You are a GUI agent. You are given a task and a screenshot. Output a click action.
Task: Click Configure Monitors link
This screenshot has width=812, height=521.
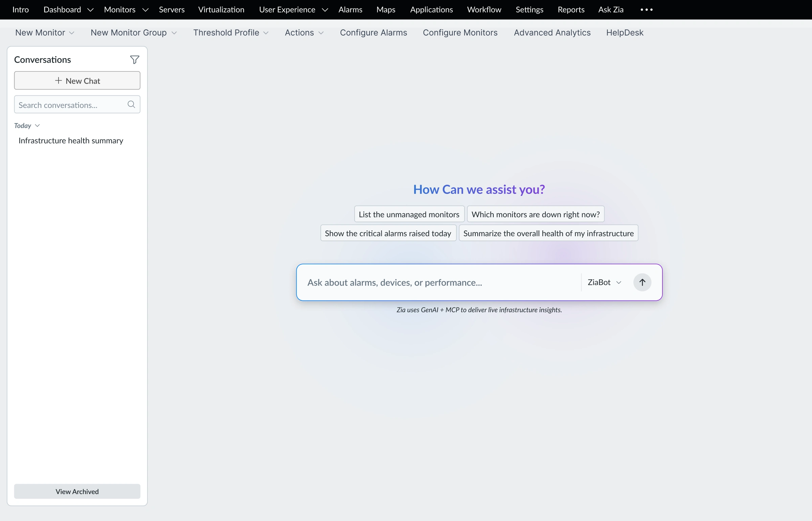[460, 32]
